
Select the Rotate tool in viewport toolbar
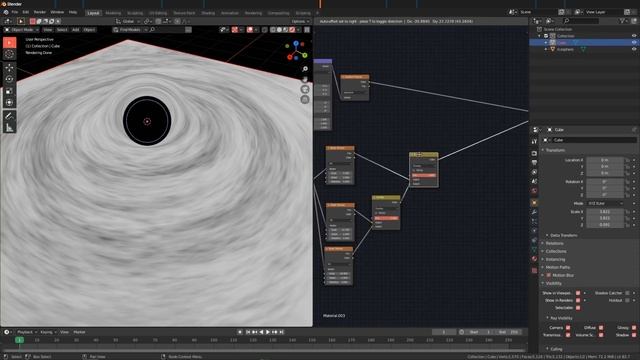tap(9, 79)
